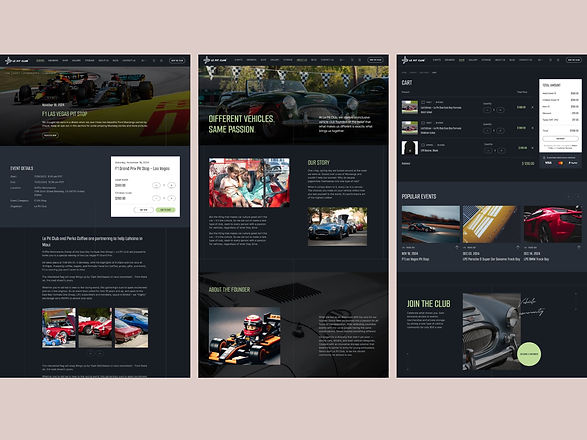Click the Le Pit Club logo on the Cart page
Viewport: 587px width, 440px height.
pos(413,60)
